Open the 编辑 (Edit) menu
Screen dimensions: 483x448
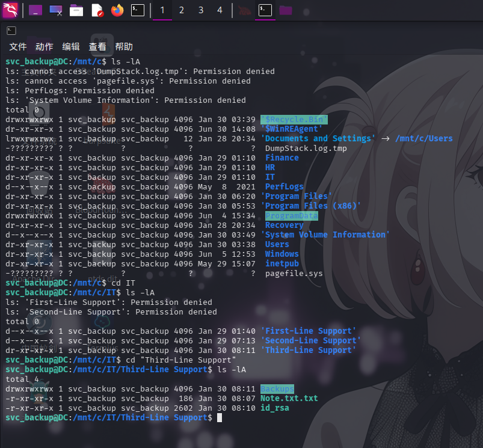tap(71, 46)
